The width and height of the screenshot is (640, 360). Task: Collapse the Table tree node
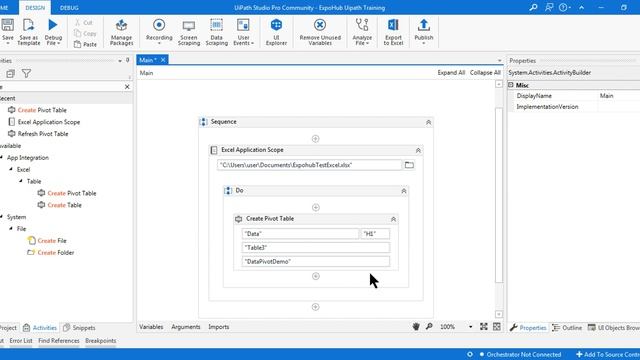pos(21,181)
